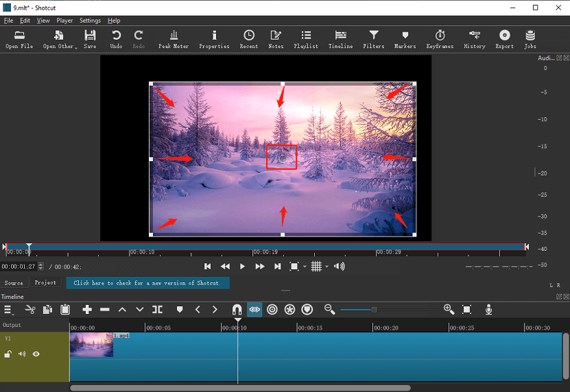Click the rewind button in player

coord(225,267)
